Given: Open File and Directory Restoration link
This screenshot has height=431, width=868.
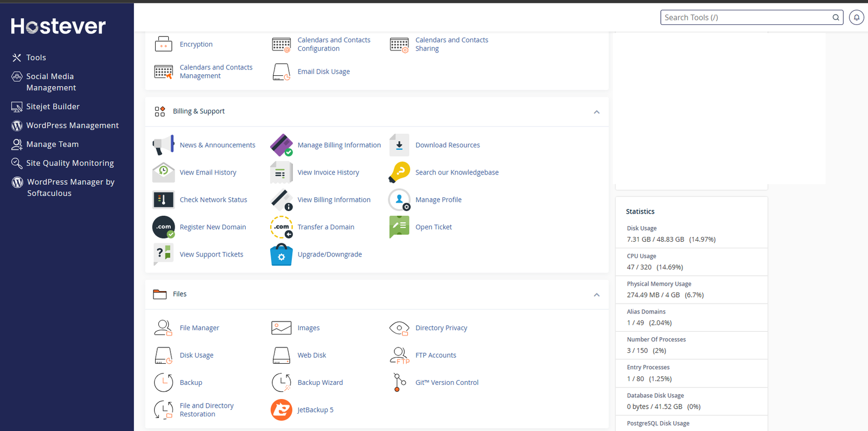Looking at the screenshot, I should [x=206, y=410].
